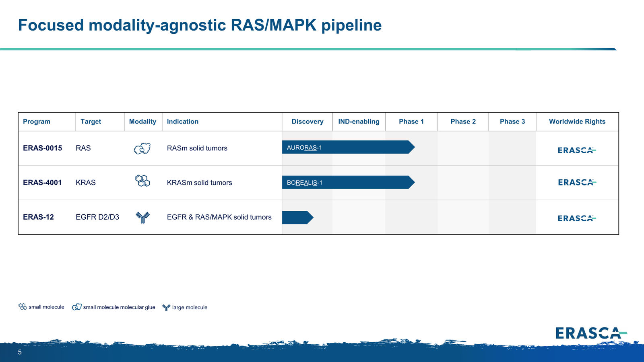Screen dimensions: 644x362
Task: Click 'KRASm solid tumors' indication text
Action: [x=200, y=183]
